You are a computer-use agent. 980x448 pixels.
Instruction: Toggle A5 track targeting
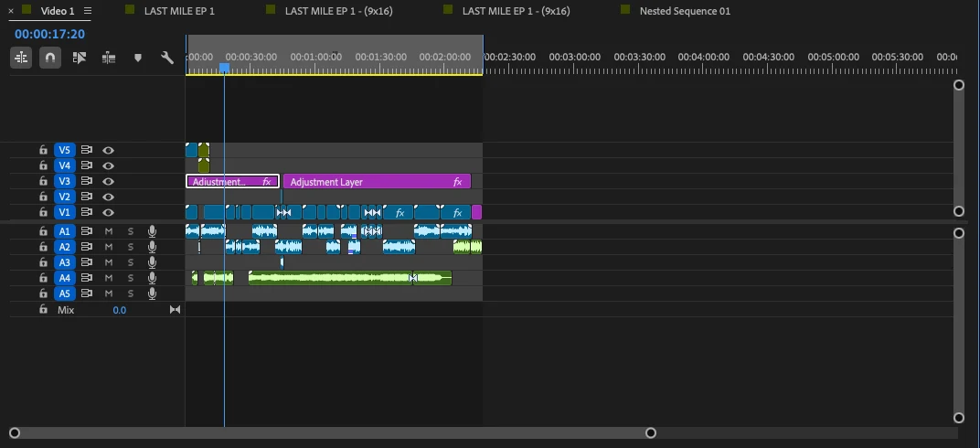64,293
